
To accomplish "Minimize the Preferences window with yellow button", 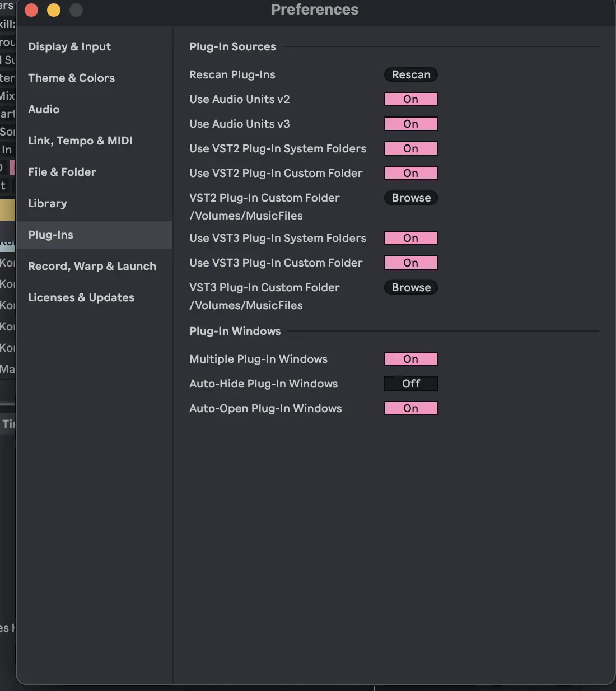I will pos(54,10).
